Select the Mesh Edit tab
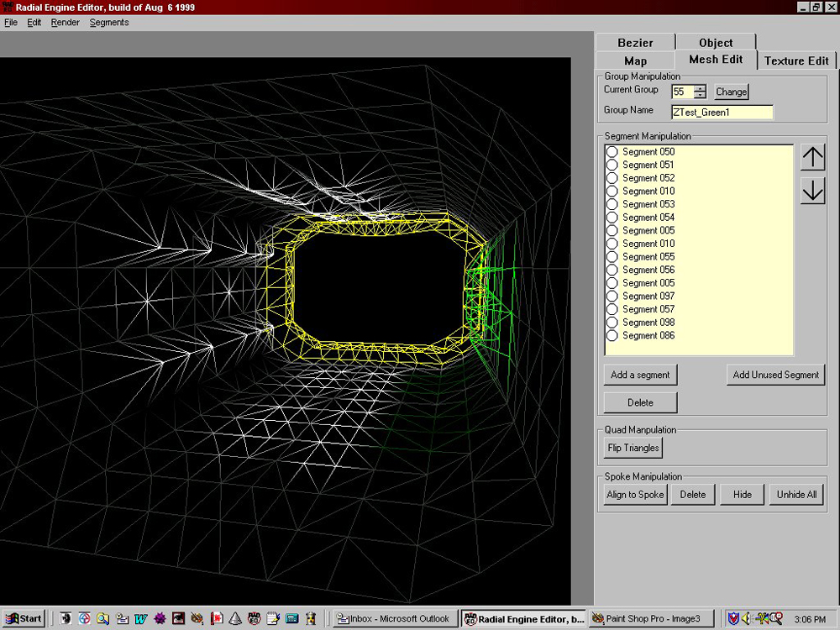This screenshot has height=630, width=840. click(x=716, y=60)
